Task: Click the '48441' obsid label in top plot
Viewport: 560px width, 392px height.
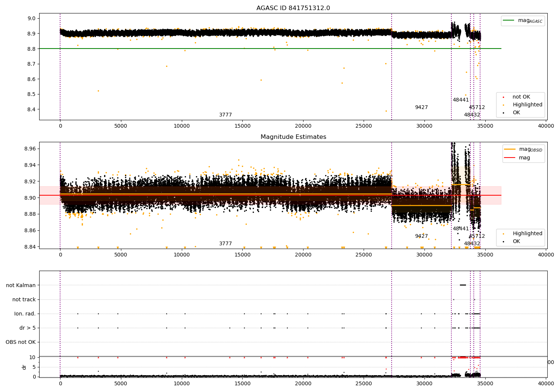Action: tap(461, 100)
